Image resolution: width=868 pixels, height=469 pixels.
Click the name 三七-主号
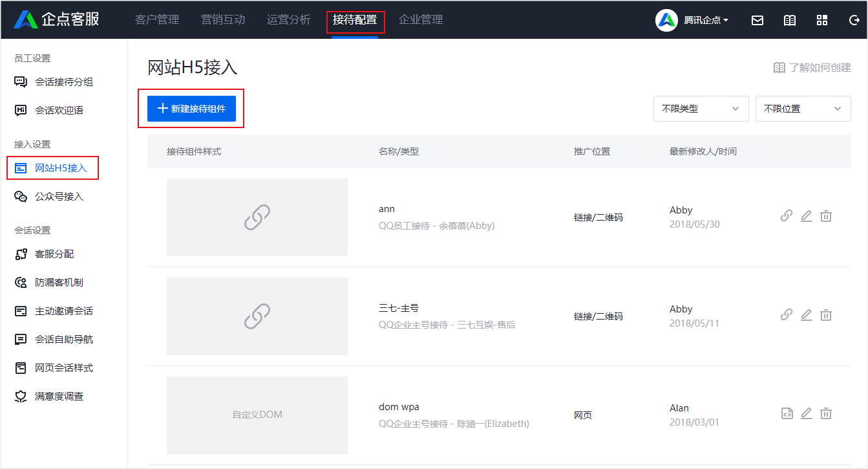pos(399,309)
